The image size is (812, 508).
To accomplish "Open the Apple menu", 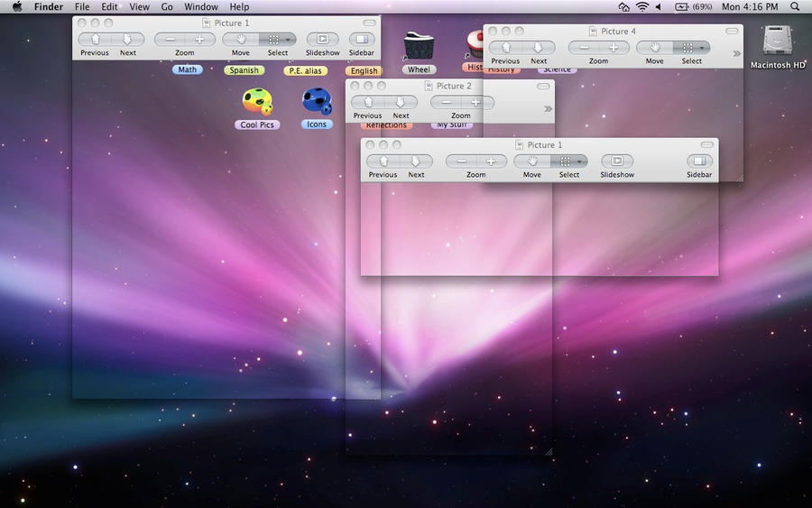I will point(17,6).
